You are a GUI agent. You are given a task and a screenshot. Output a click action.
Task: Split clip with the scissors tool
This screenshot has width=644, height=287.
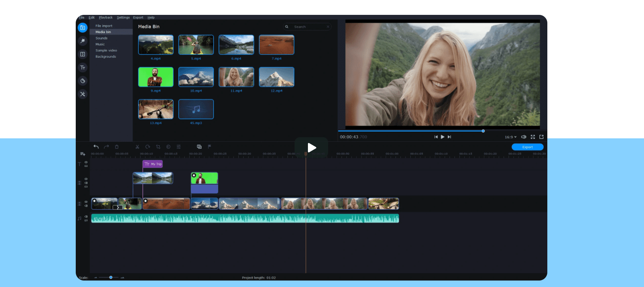tap(137, 147)
